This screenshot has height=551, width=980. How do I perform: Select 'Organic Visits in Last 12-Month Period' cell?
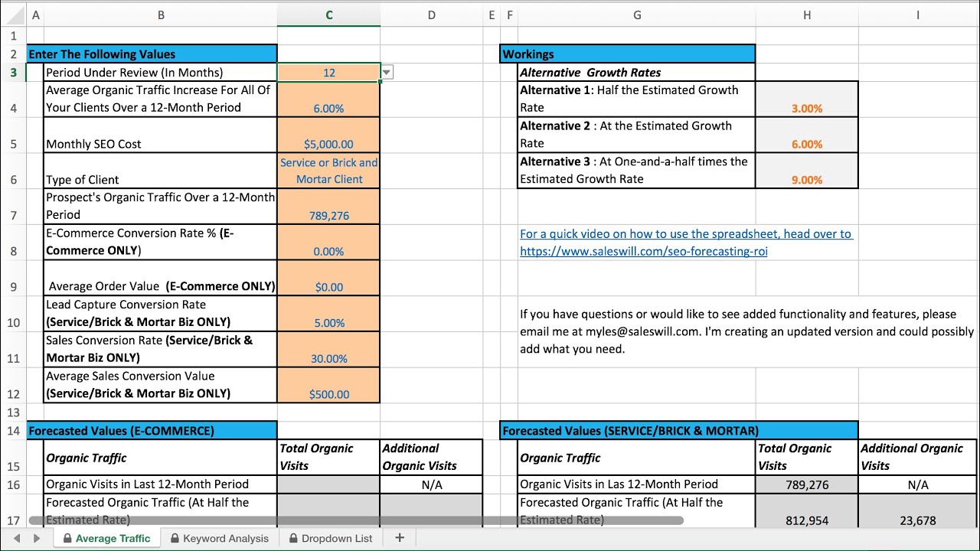pos(161,484)
